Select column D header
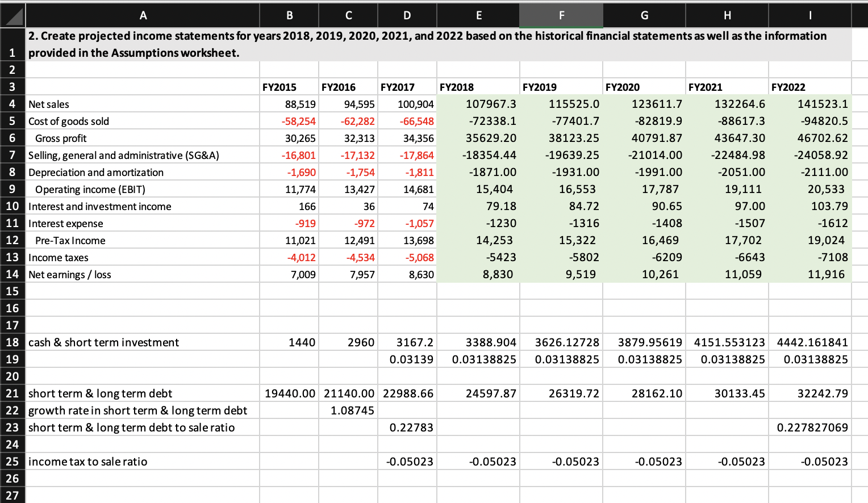The height and width of the screenshot is (503, 868). 407,16
